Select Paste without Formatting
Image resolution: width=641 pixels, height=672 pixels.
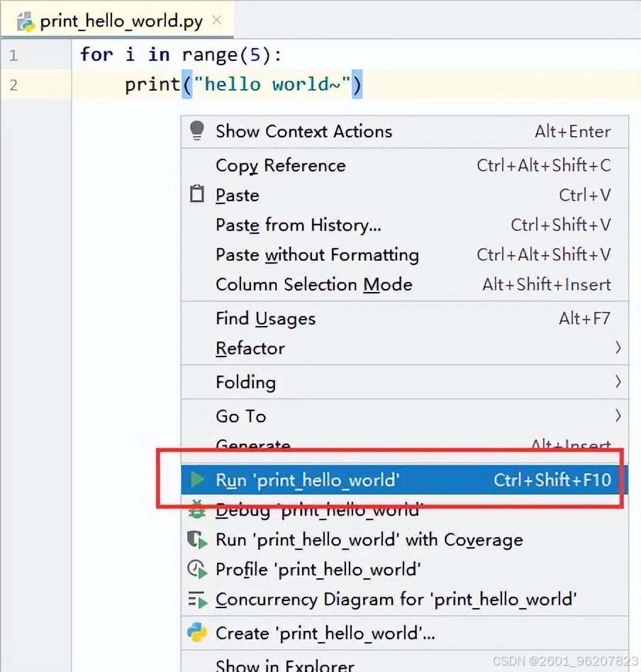tap(405, 254)
